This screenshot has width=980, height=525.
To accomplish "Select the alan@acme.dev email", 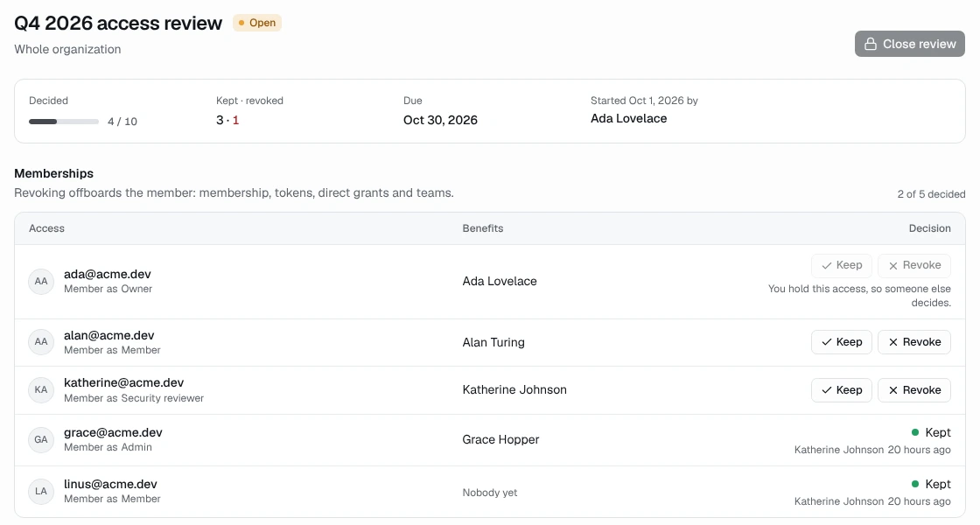I will [x=108, y=335].
